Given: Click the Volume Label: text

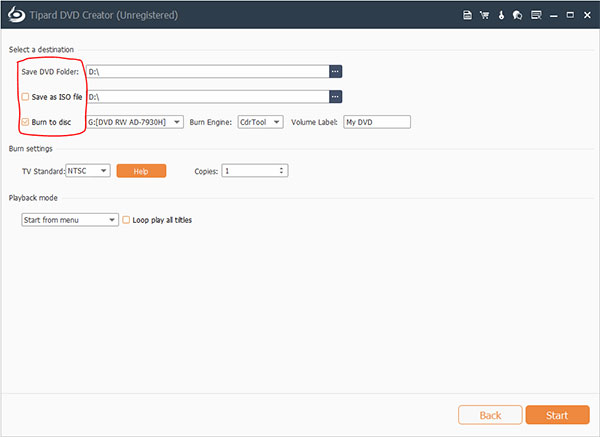Looking at the screenshot, I should point(314,122).
